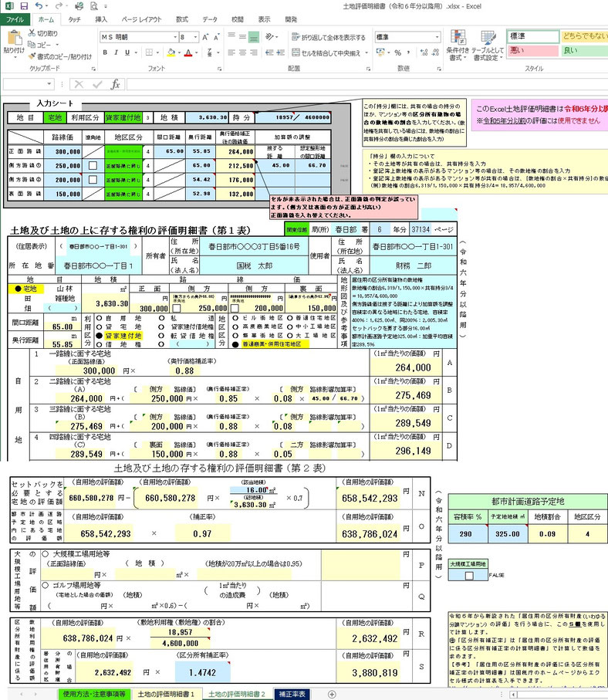This screenshot has width=608, height=700.
Task: Apply percent style format
Action: coord(397,52)
